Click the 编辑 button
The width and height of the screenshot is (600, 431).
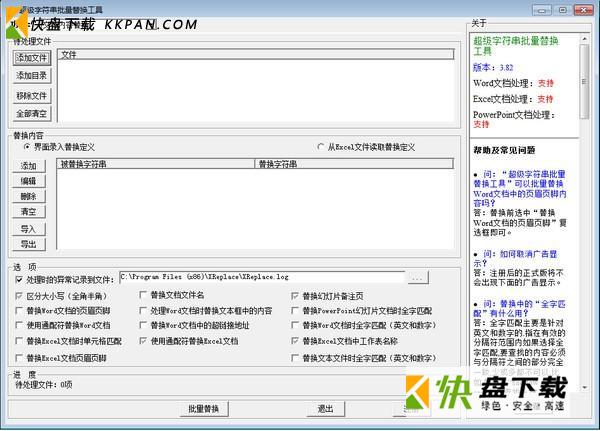29,181
